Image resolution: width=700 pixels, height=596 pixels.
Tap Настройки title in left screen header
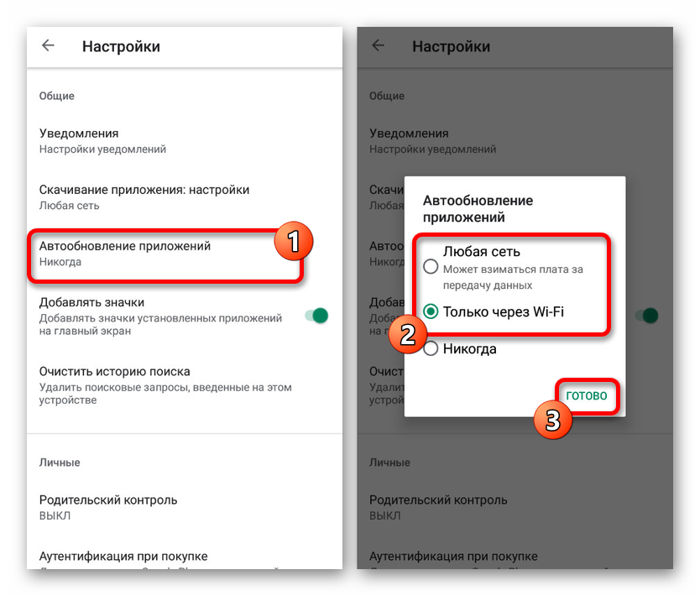pyautogui.click(x=121, y=46)
